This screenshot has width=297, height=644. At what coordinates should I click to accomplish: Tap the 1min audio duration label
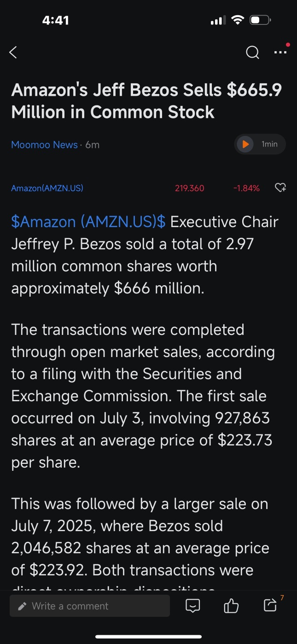pyautogui.click(x=269, y=144)
